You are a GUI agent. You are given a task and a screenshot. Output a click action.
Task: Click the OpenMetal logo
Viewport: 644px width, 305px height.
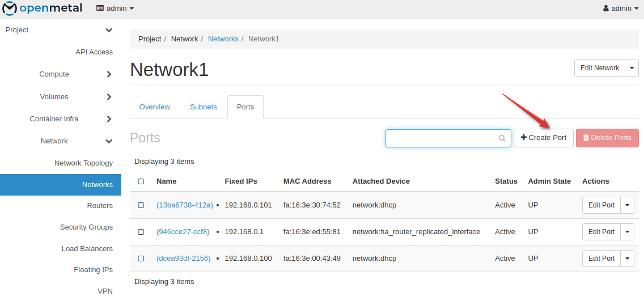point(42,9)
